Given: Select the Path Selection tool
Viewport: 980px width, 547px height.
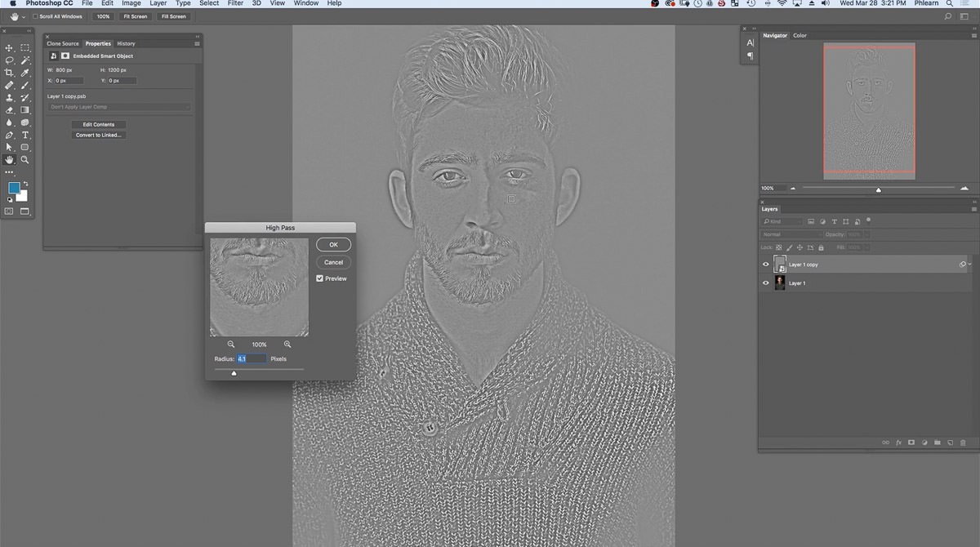Looking at the screenshot, I should (x=10, y=147).
